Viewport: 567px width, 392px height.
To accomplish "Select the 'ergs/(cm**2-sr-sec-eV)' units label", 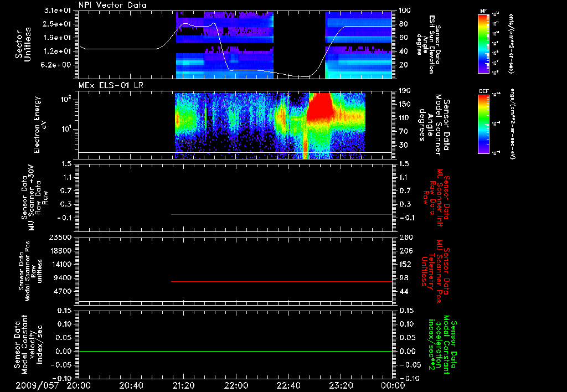I will (x=513, y=123).
